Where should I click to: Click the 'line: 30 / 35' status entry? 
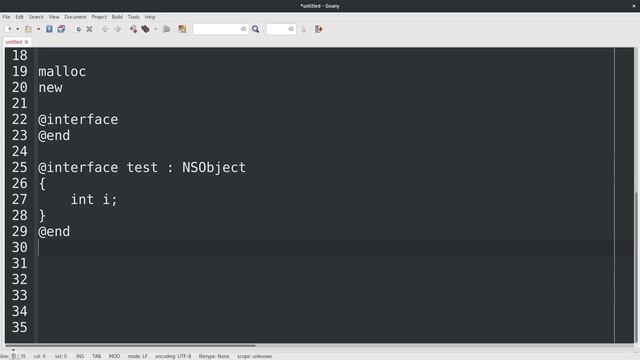pyautogui.click(x=13, y=356)
